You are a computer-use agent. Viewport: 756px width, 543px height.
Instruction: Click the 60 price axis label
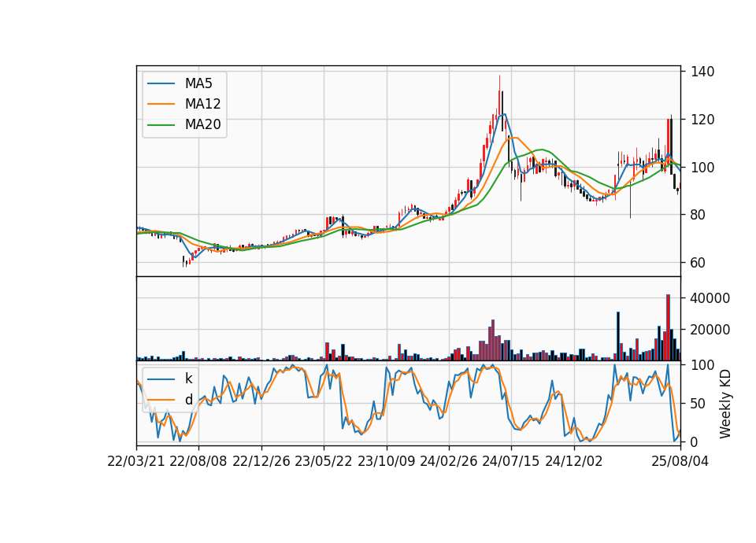(698, 263)
